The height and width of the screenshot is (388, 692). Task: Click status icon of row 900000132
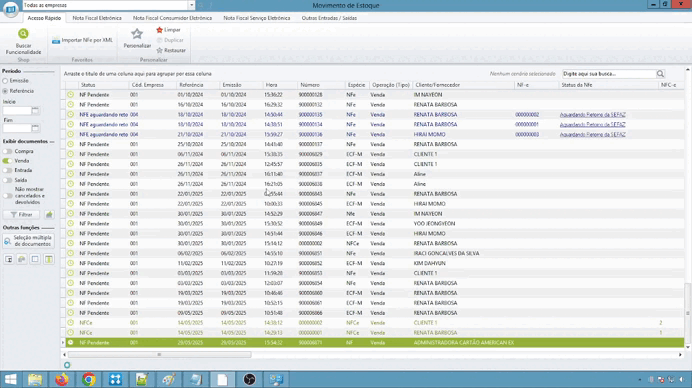tap(71, 105)
